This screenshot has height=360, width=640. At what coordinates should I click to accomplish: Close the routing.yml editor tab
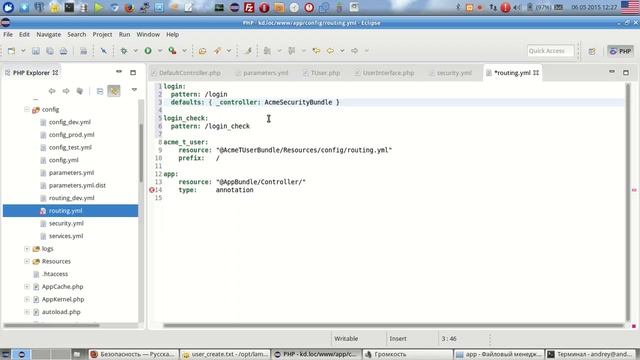pyautogui.click(x=536, y=73)
